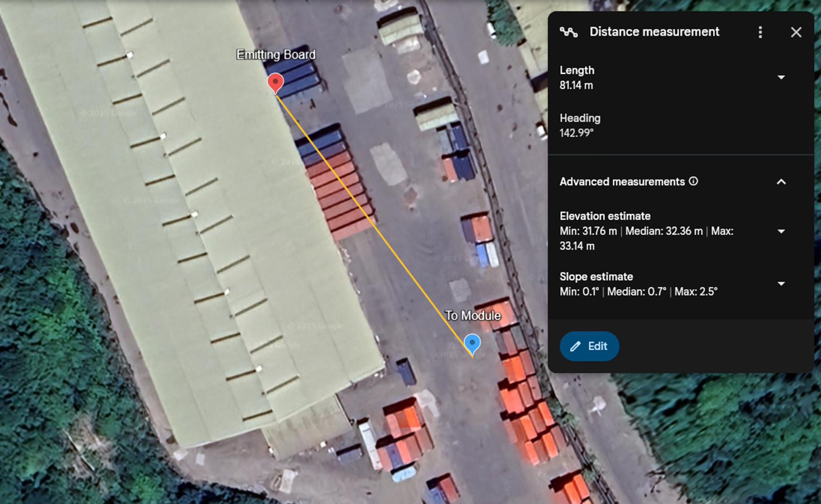821x504 pixels.
Task: Click the slope Min/Median/Max values text
Action: click(x=638, y=291)
